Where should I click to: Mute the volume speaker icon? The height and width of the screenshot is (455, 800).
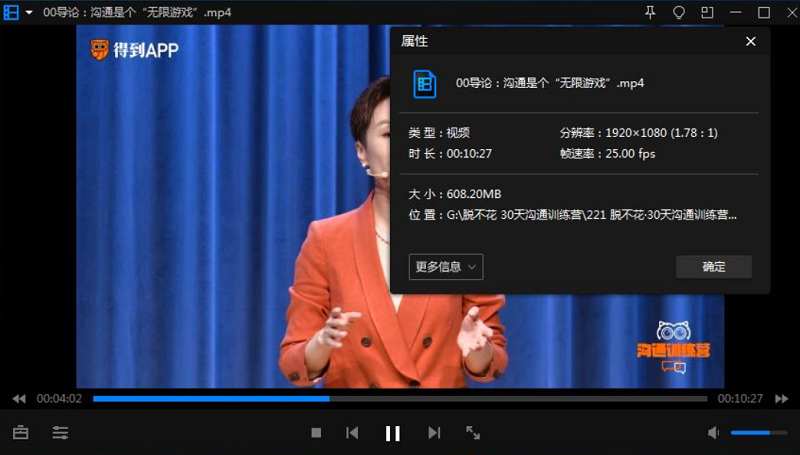714,433
